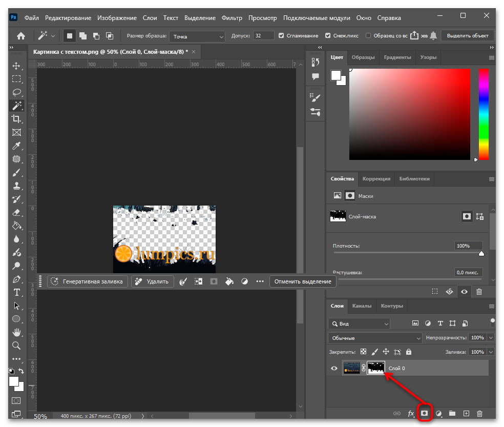Select the Eraser tool
The height and width of the screenshot is (427, 504).
[16, 212]
